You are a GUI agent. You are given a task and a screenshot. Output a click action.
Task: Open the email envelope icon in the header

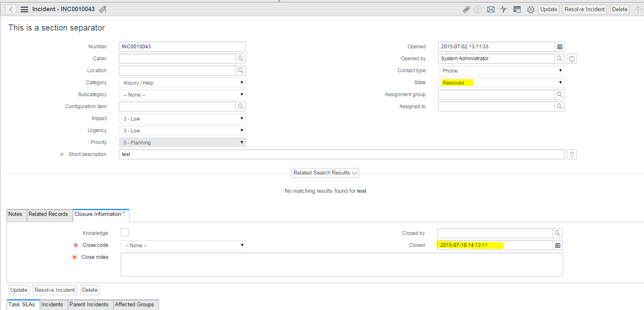[491, 9]
